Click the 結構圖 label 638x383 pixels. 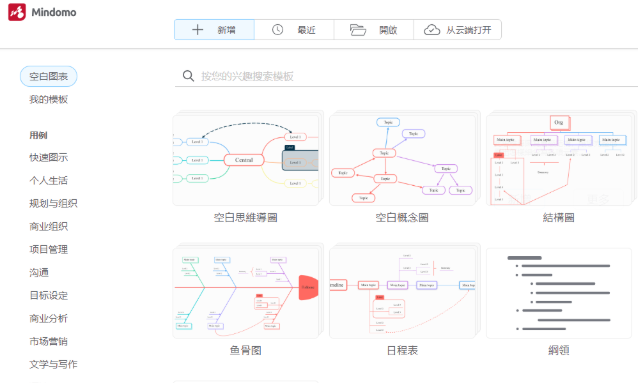point(559,217)
